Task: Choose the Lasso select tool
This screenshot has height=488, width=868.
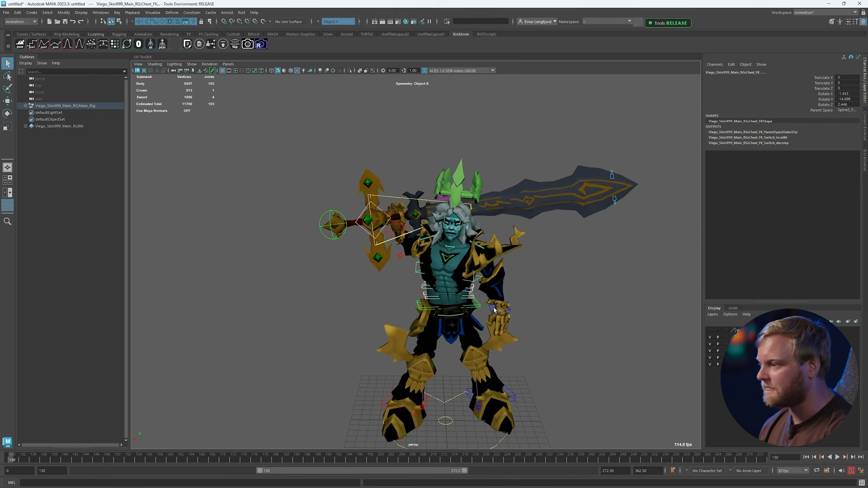Action: [8, 76]
